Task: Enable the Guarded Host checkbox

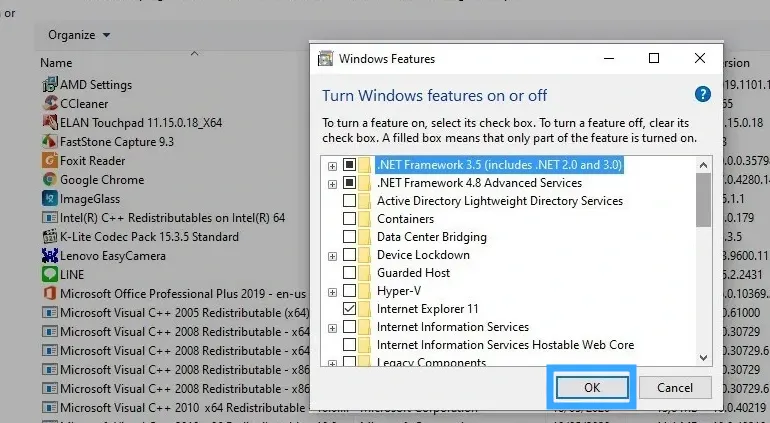Action: pyautogui.click(x=349, y=273)
